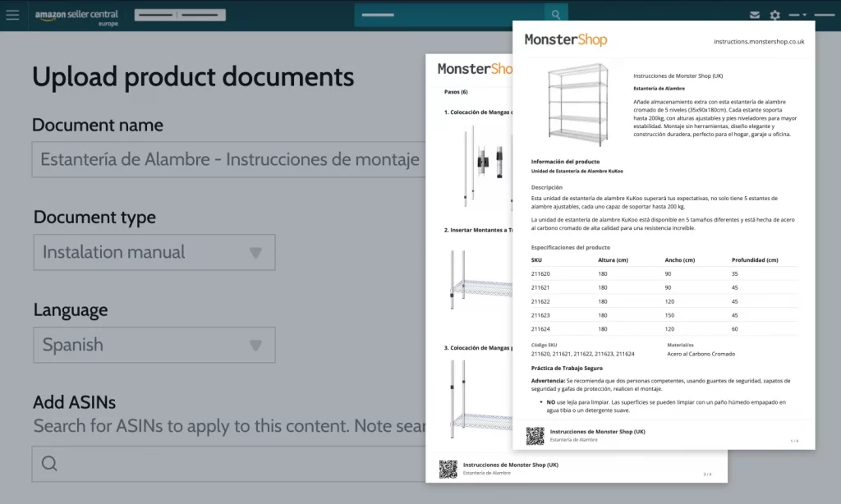Click the Document name input field
The height and width of the screenshot is (504, 841).
[228, 160]
